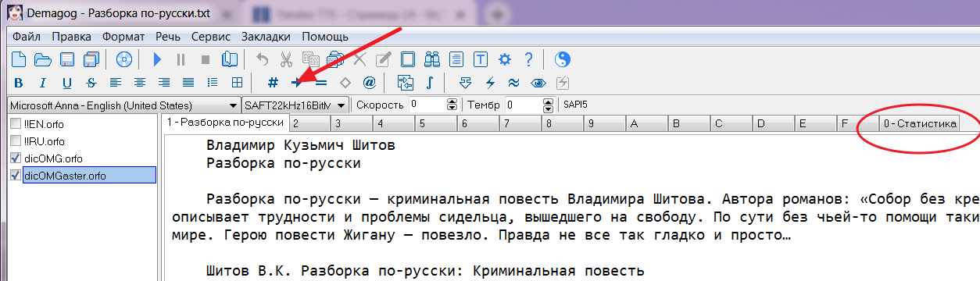Click the replace arrows document icon
This screenshot has width=980, height=281.
pos(405,83)
